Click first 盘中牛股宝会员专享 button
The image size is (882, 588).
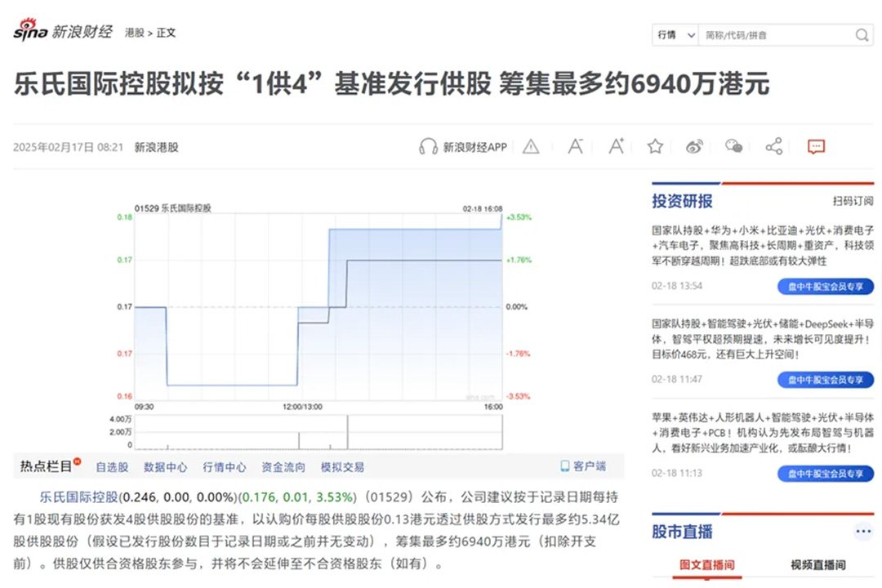tap(825, 287)
